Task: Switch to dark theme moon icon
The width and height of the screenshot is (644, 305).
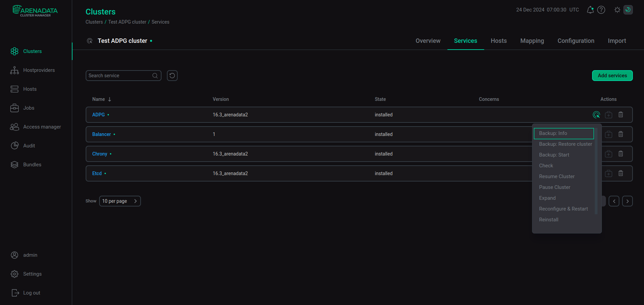Action: point(628,10)
